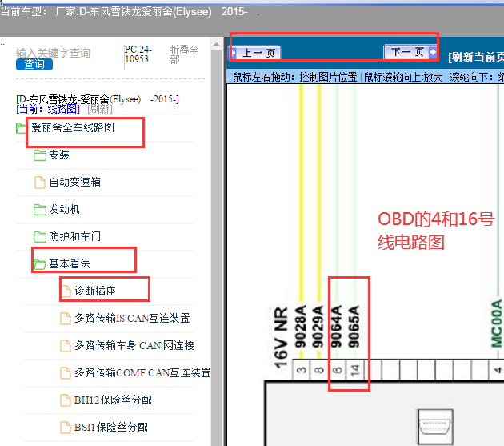Open 多路传输IS CAN互连装置 diagram
This screenshot has width=504, height=446.
coord(132,318)
